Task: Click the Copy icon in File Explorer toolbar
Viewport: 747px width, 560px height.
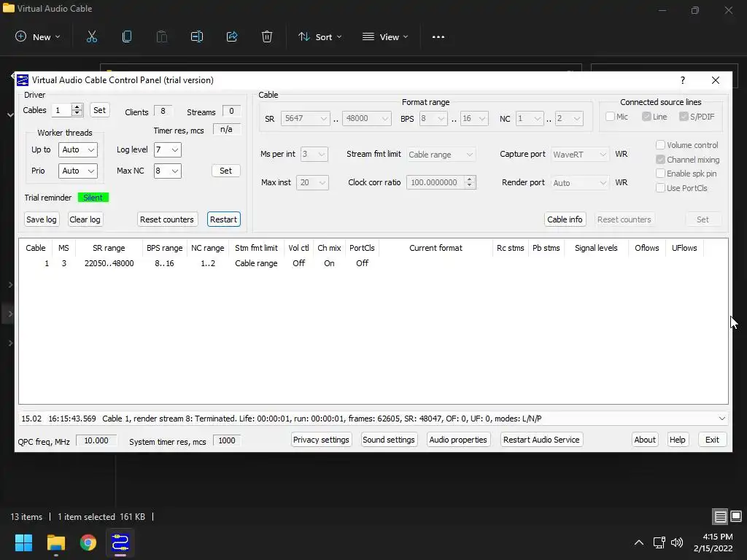Action: (x=127, y=36)
